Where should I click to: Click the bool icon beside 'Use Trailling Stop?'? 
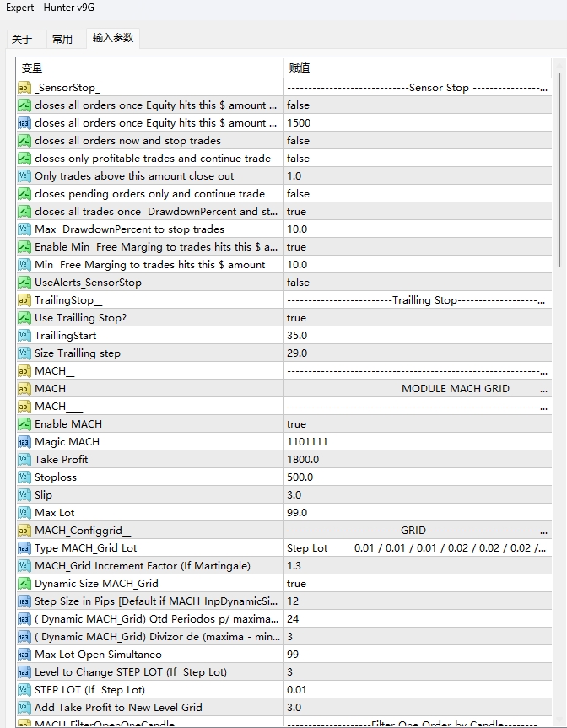[x=24, y=317]
